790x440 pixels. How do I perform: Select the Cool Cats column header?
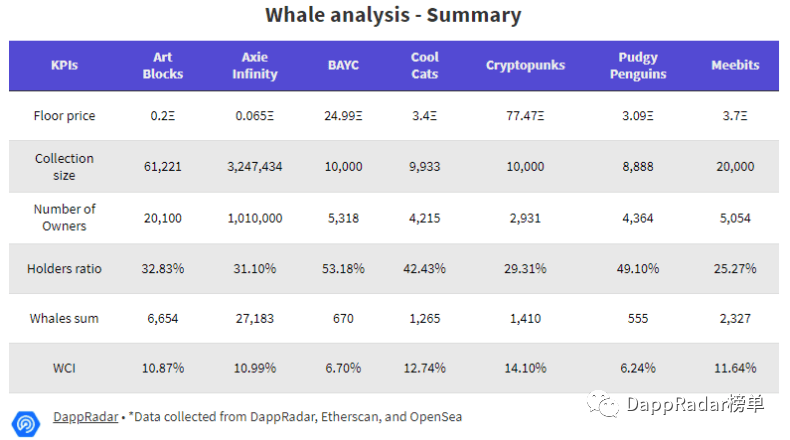[425, 66]
